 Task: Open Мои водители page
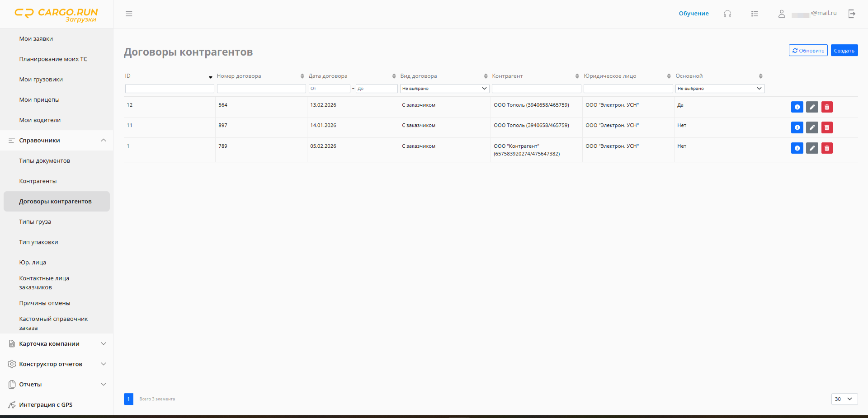40,120
